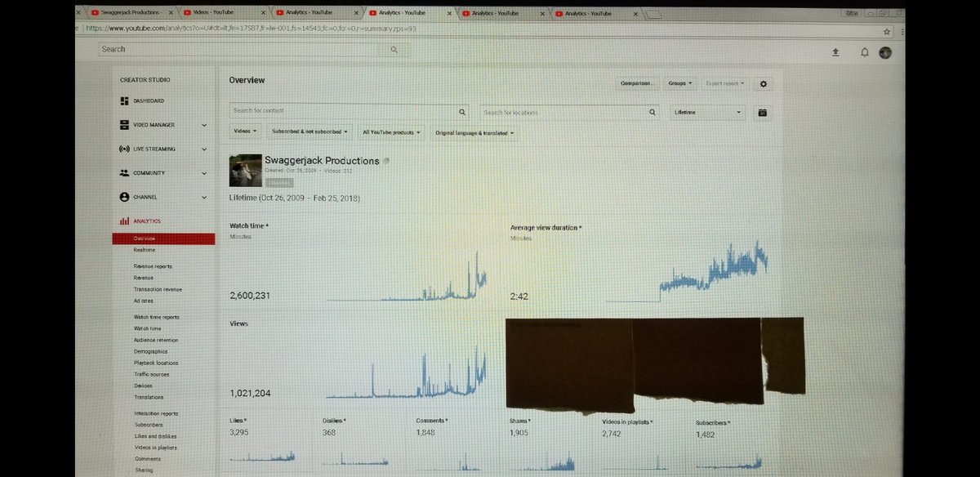Open Ad rates report
Image resolution: width=980 pixels, height=477 pixels.
(x=143, y=301)
